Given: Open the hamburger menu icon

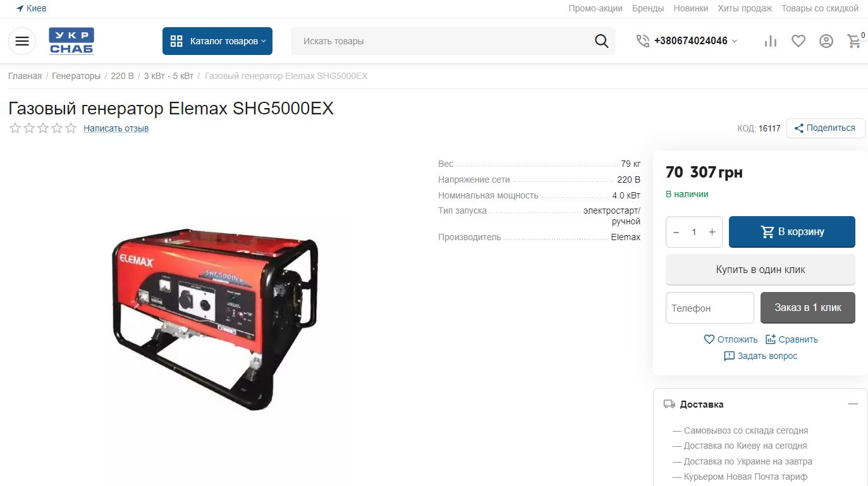Looking at the screenshot, I should coord(22,41).
